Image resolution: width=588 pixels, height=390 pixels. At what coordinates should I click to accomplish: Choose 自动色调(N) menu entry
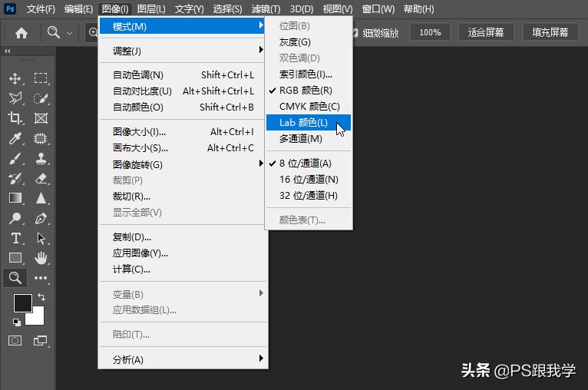click(183, 74)
